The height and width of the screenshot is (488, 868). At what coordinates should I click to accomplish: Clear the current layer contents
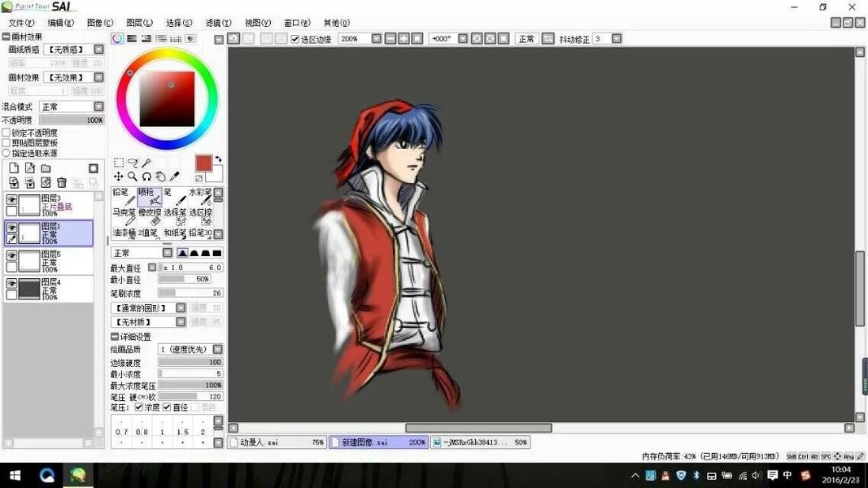[46, 182]
